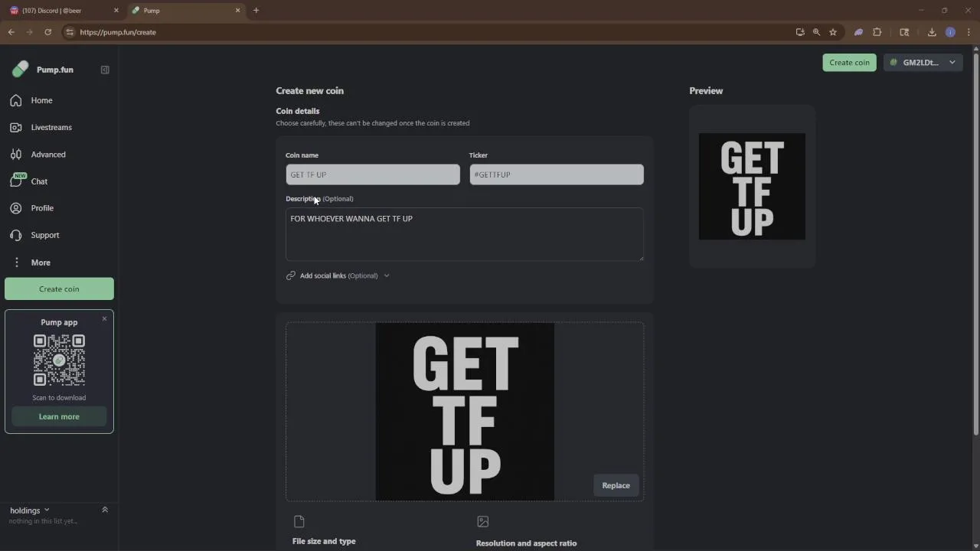Click the uploaded GET TF UP image
This screenshot has height=551, width=980.
coord(465,412)
